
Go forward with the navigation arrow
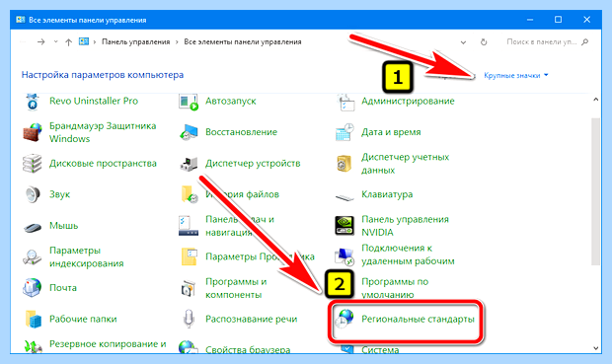pyautogui.click(x=41, y=41)
